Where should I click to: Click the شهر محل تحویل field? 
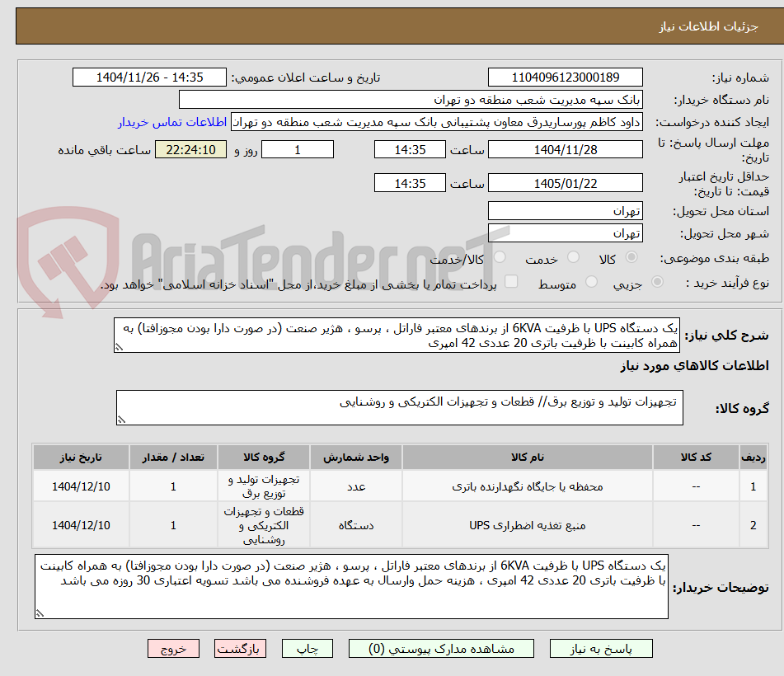tap(565, 233)
